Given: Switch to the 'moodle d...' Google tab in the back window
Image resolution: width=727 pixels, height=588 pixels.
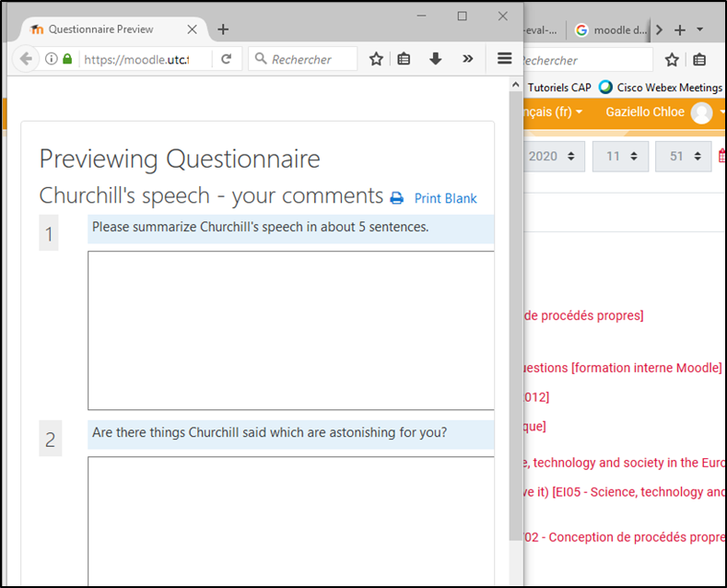Looking at the screenshot, I should coord(610,30).
